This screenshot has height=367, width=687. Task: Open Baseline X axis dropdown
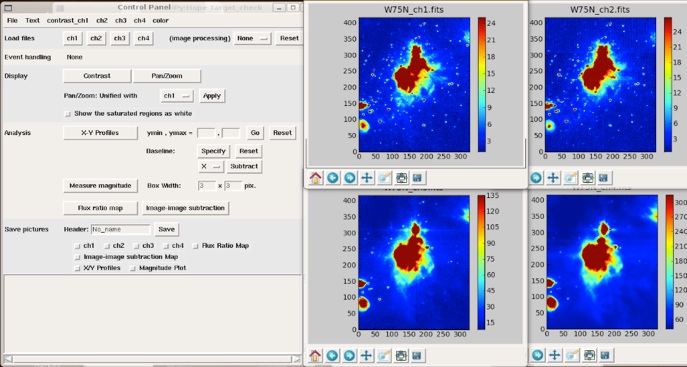tap(211, 166)
